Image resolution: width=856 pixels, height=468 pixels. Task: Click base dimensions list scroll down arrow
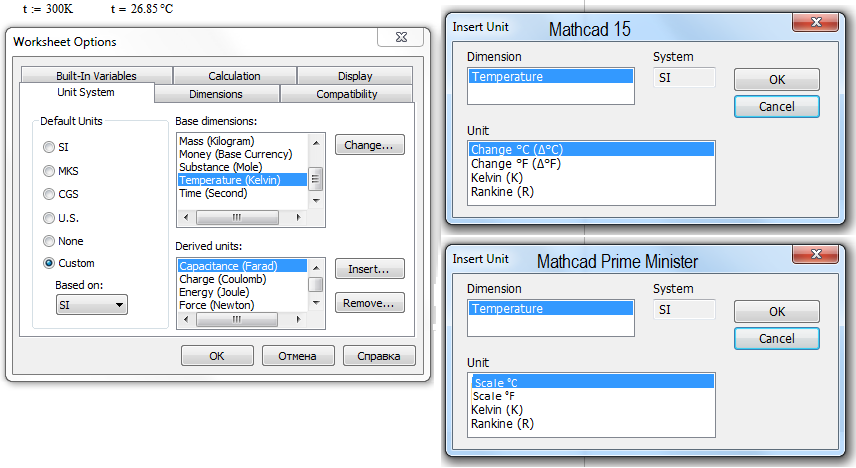click(x=316, y=201)
